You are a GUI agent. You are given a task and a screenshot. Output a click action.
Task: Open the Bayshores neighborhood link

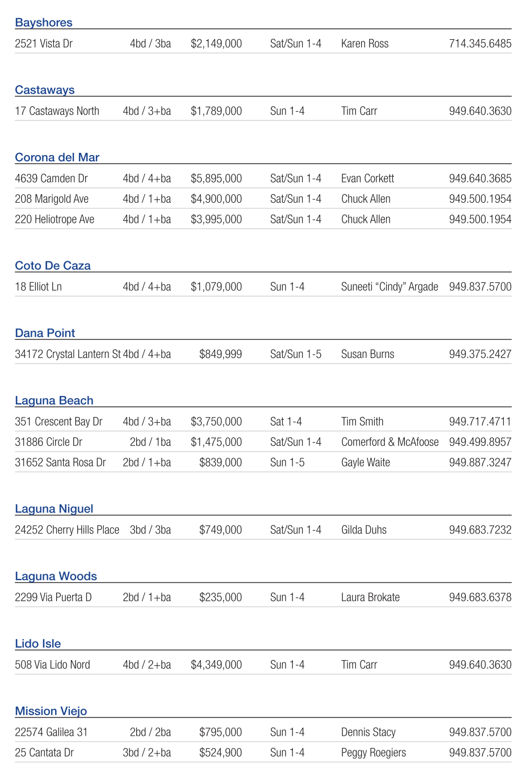pos(44,23)
